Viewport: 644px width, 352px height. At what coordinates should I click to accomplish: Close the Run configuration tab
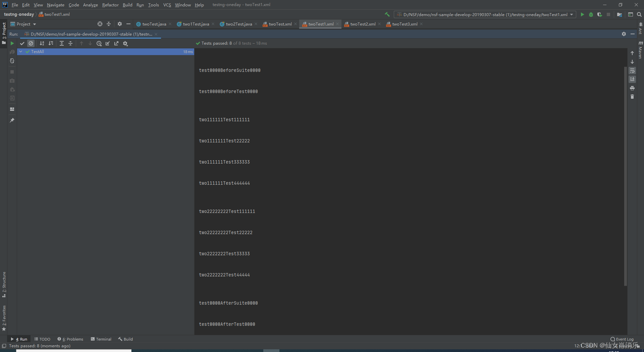pyautogui.click(x=156, y=34)
